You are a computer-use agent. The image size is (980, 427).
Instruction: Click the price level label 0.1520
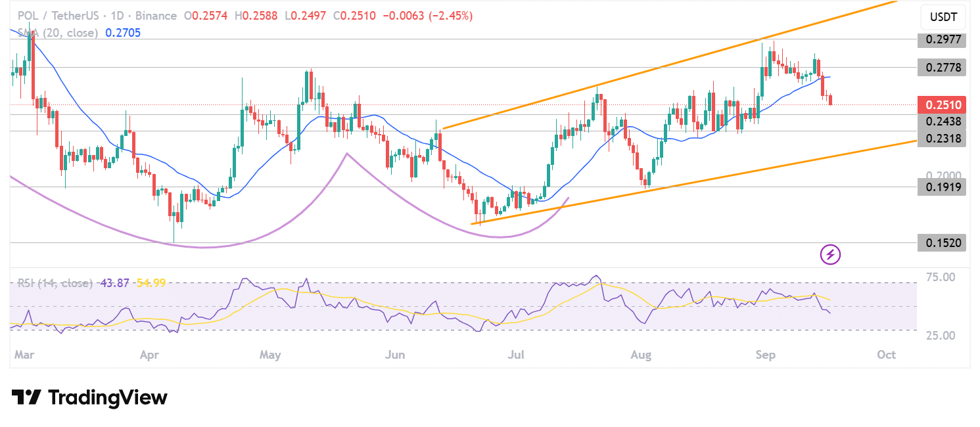tap(941, 242)
